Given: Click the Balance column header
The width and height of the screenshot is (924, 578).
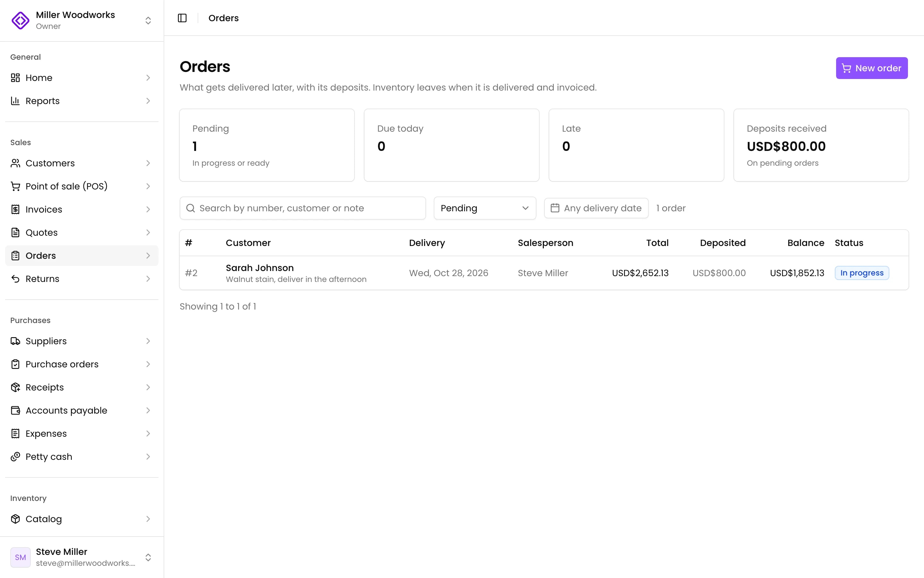Looking at the screenshot, I should pos(806,243).
